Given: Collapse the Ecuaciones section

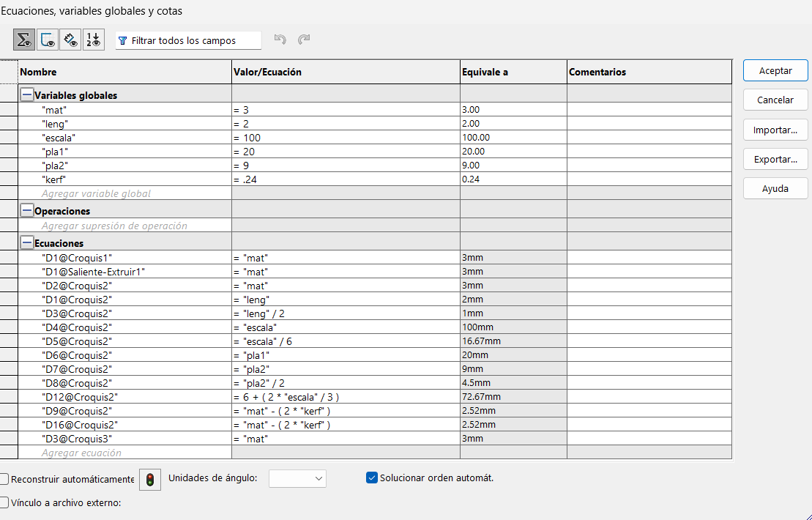Looking at the screenshot, I should (27, 242).
